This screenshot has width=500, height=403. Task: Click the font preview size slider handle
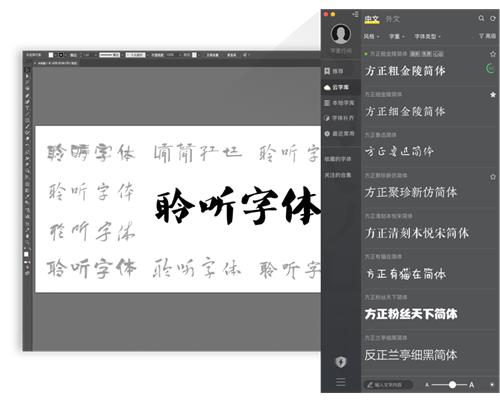[452, 385]
